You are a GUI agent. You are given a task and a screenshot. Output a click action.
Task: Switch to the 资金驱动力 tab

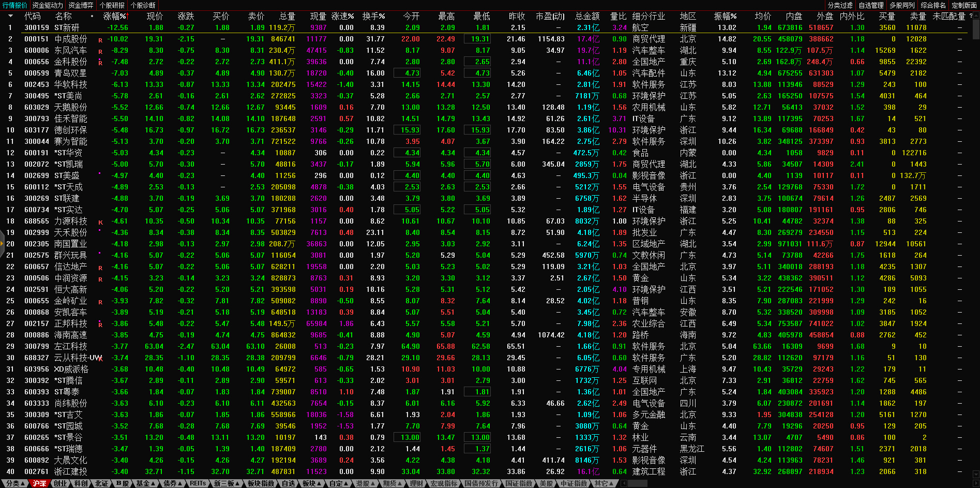coord(48,5)
